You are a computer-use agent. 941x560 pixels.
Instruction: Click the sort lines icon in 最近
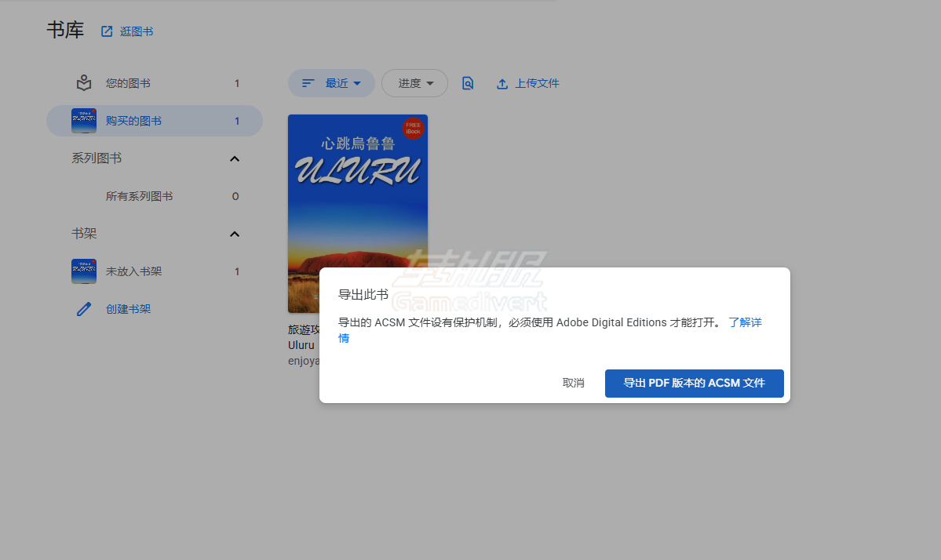[308, 83]
